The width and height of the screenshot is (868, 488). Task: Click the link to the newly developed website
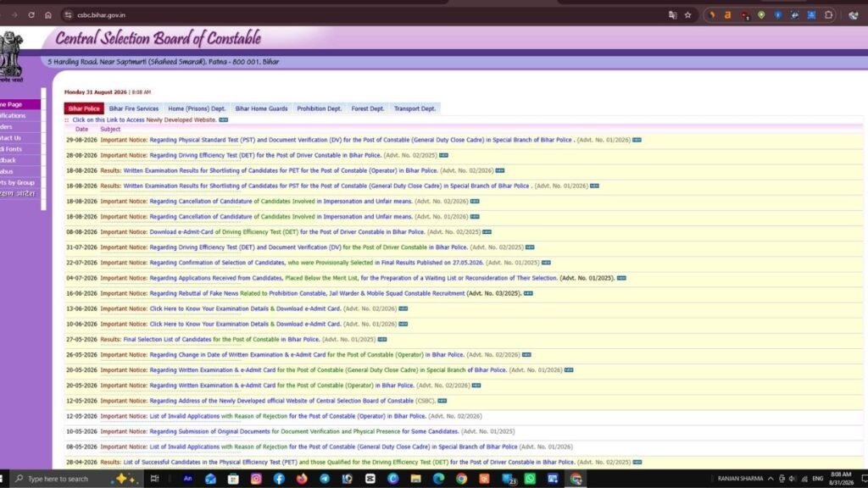pos(144,119)
